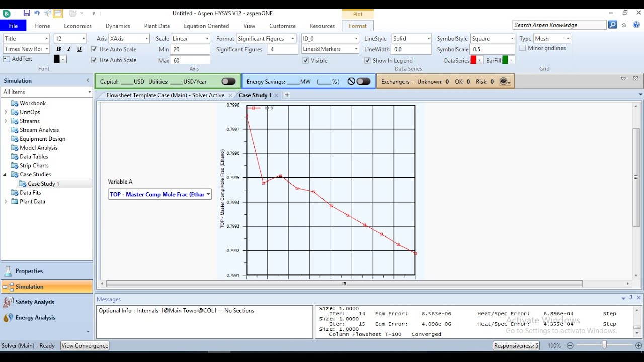Switch to Equation Oriented ribbon tab
This screenshot has height=362, width=644.
click(206, 26)
